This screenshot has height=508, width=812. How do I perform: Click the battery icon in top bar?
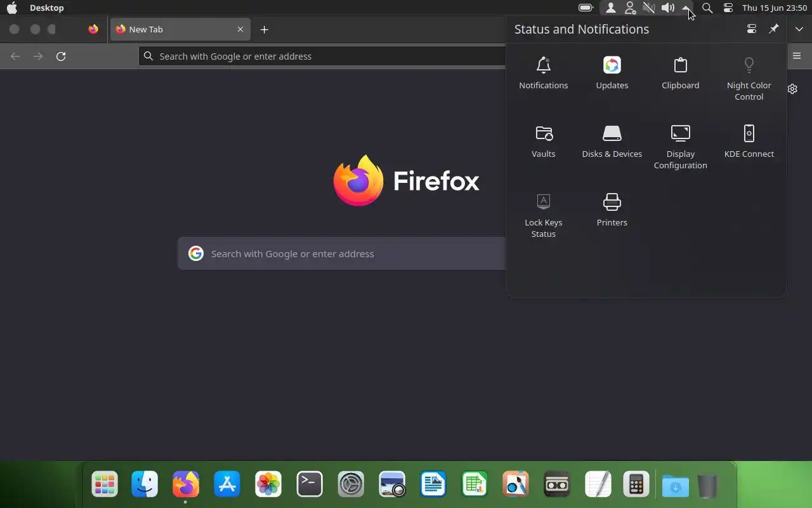pyautogui.click(x=586, y=8)
